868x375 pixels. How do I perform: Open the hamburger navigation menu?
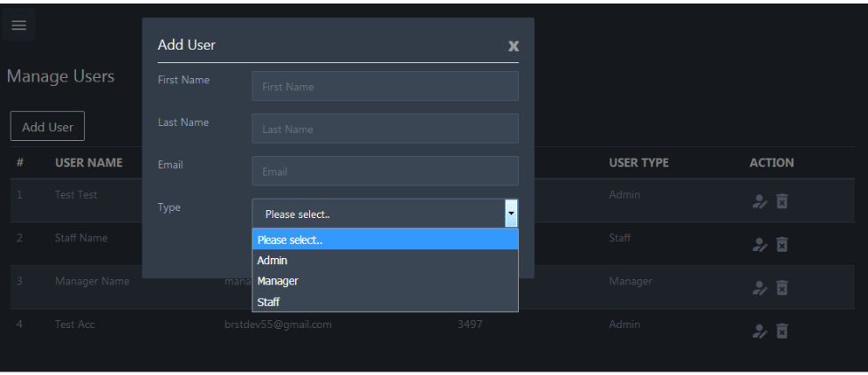[19, 26]
